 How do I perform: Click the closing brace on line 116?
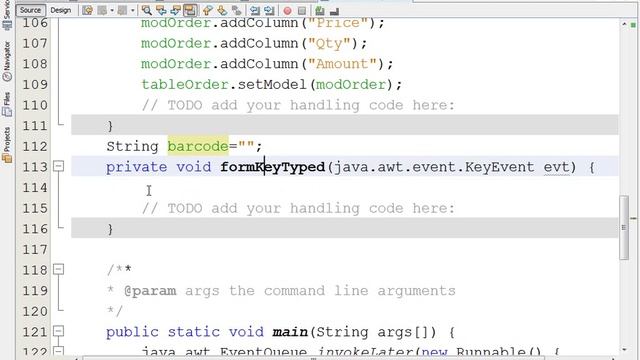click(110, 229)
